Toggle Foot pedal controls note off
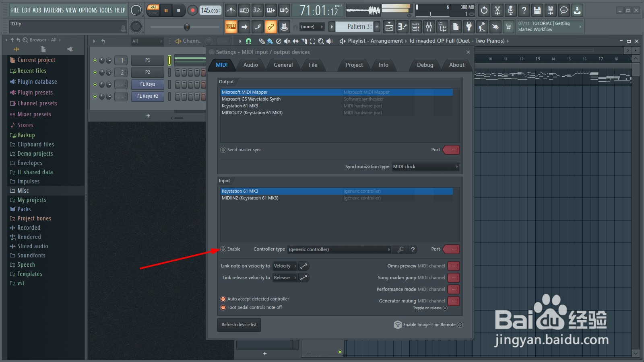This screenshot has height=362, width=644. (223, 307)
